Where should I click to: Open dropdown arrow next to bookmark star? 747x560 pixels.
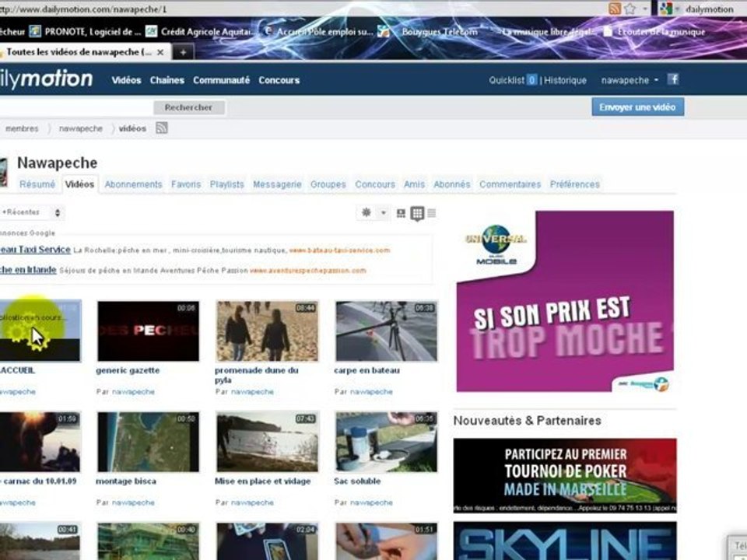point(644,9)
